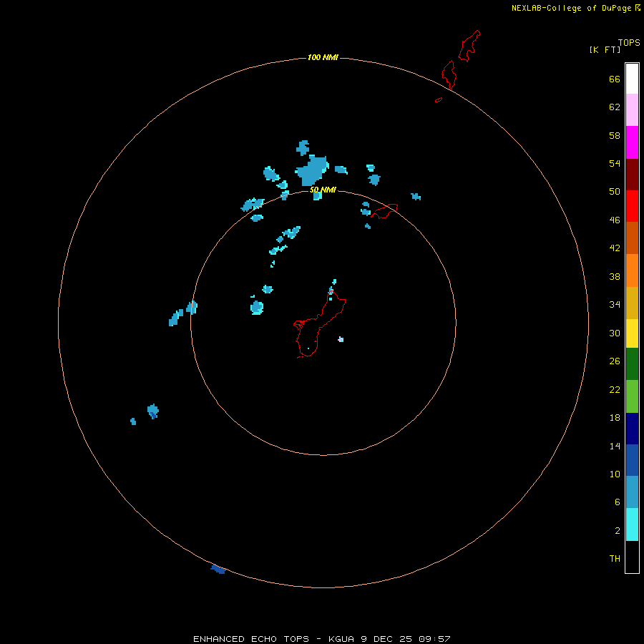The height and width of the screenshot is (644, 644).
Task: Click the Guam island red outline
Action: pos(320,324)
